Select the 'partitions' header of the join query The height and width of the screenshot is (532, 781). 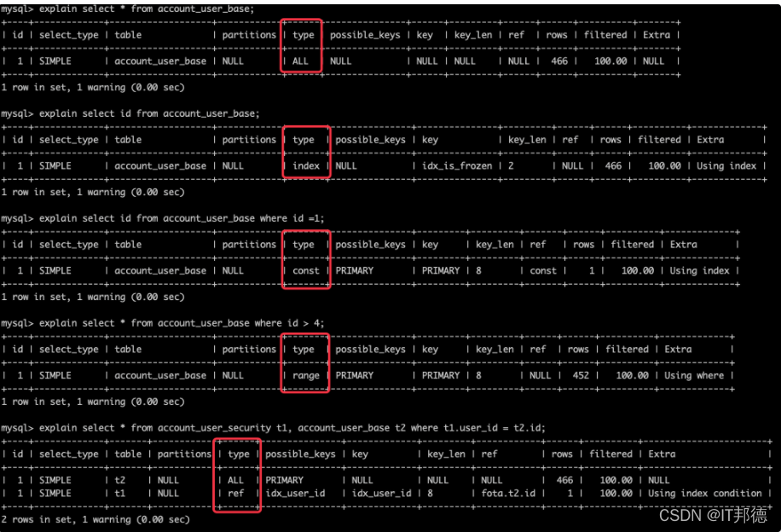(184, 454)
